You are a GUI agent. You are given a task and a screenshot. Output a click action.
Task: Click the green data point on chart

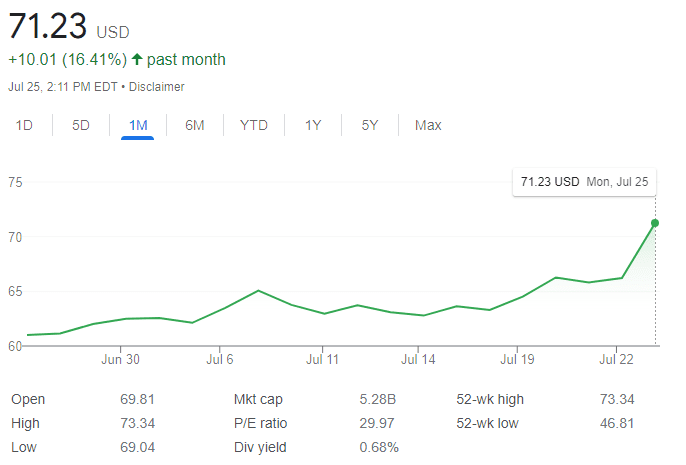[655, 222]
